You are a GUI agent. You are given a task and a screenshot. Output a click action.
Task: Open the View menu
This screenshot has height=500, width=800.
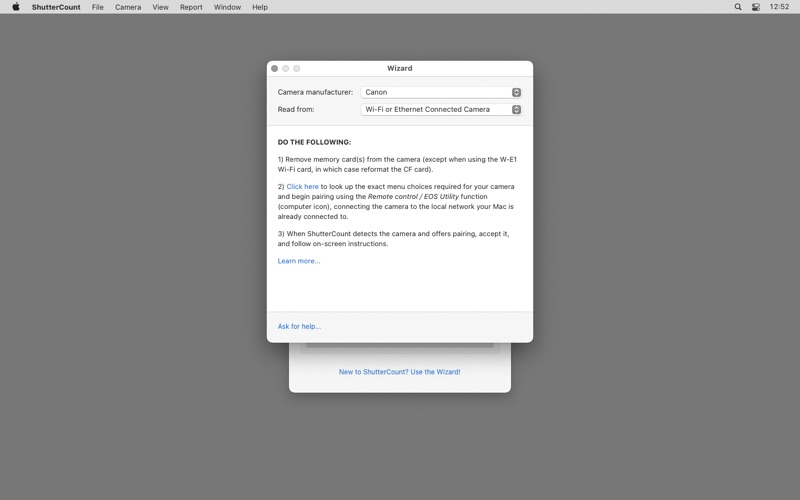pos(160,7)
